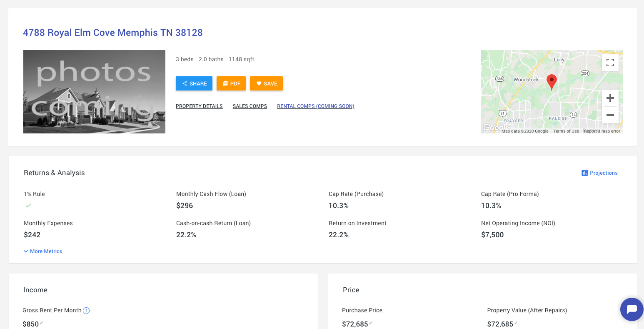Select the Monthly Expenses $242 value
The image size is (644, 329).
pyautogui.click(x=32, y=235)
